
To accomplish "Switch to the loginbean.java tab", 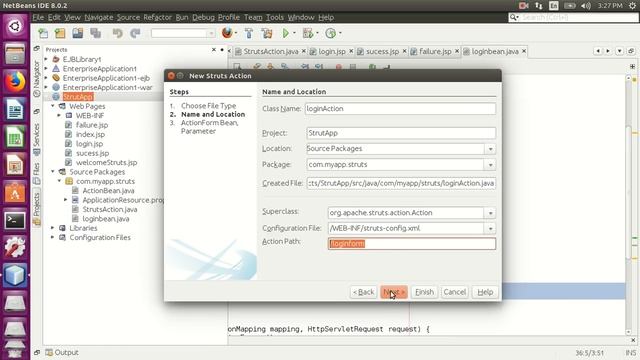I will pyautogui.click(x=495, y=51).
